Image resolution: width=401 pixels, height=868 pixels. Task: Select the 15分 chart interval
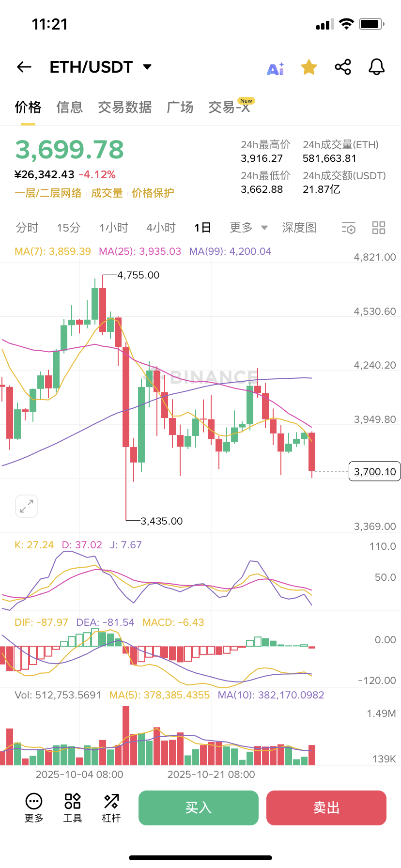pyautogui.click(x=68, y=228)
